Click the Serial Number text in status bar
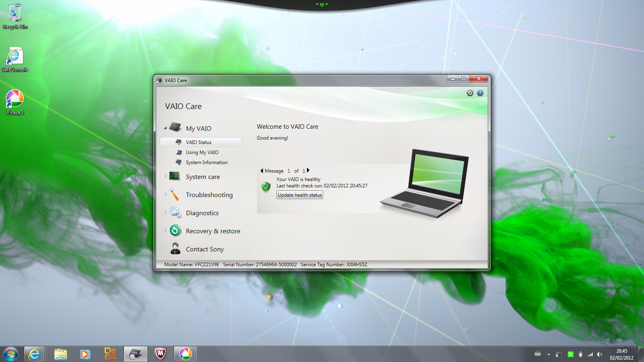Viewport: 644px width, 362px height. pos(260,265)
